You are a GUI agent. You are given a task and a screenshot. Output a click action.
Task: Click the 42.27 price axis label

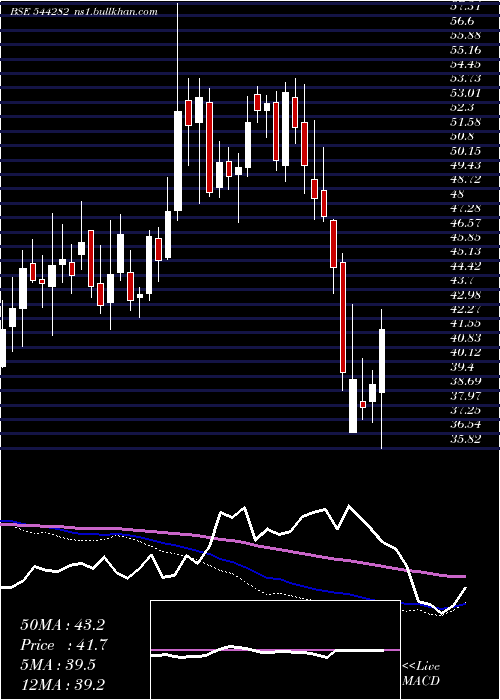point(465,309)
